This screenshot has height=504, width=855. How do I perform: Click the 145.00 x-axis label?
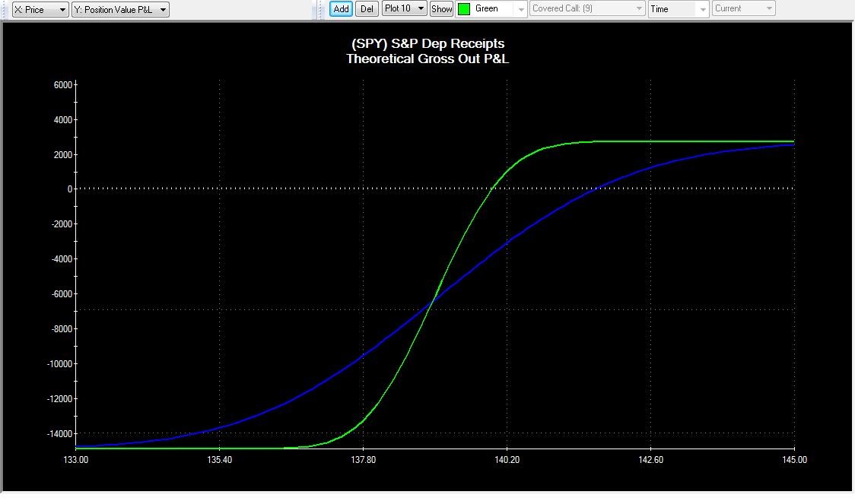[x=794, y=460]
